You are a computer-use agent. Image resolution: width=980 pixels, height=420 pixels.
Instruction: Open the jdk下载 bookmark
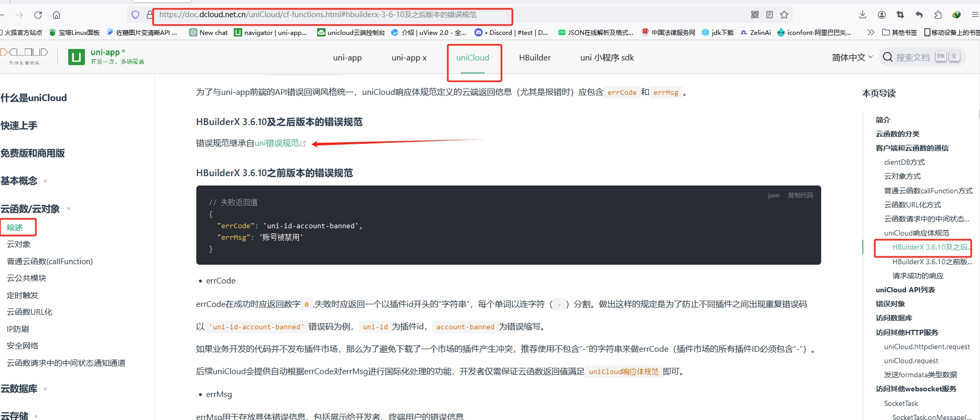click(718, 32)
